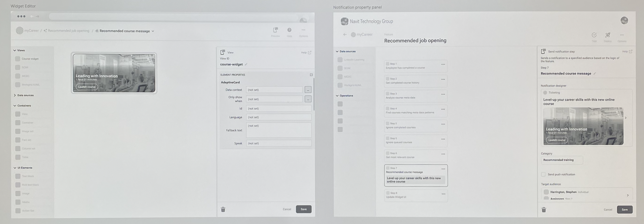Click the Language input field
This screenshot has width=644, height=224.
278,117
